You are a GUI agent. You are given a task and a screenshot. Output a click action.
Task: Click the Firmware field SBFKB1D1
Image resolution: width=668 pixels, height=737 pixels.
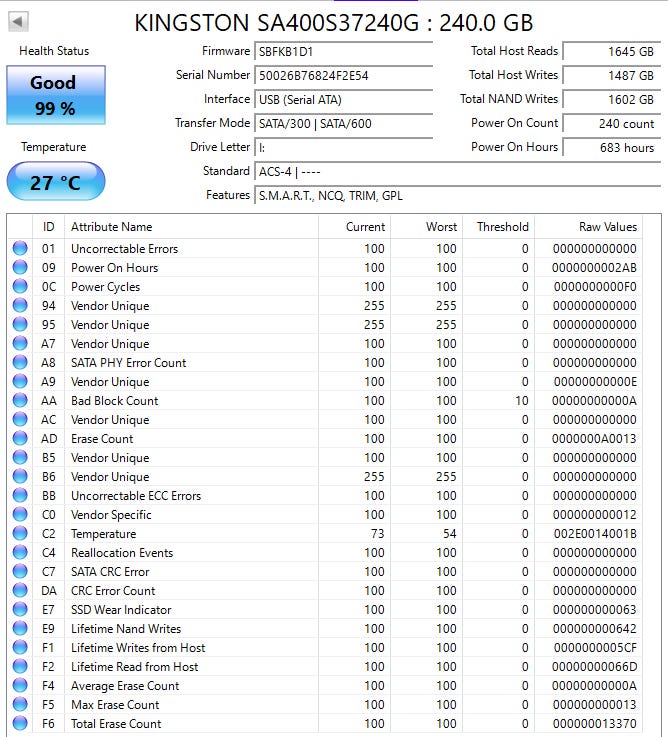pyautogui.click(x=343, y=51)
